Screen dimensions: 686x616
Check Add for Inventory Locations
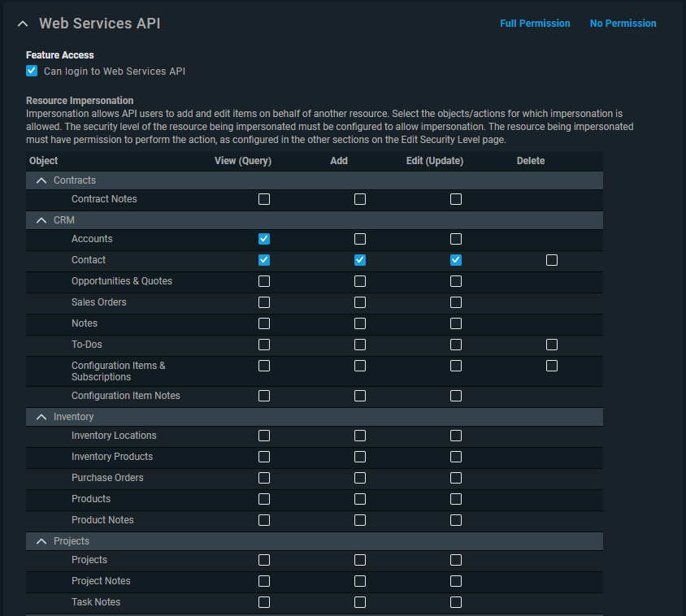[359, 436]
